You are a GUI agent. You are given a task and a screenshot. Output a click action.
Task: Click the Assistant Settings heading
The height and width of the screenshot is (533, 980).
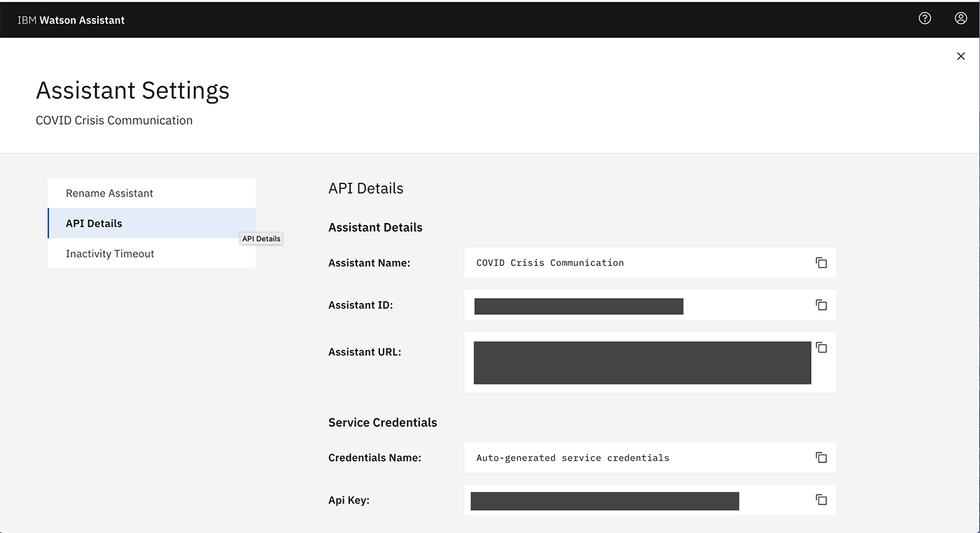click(x=132, y=90)
